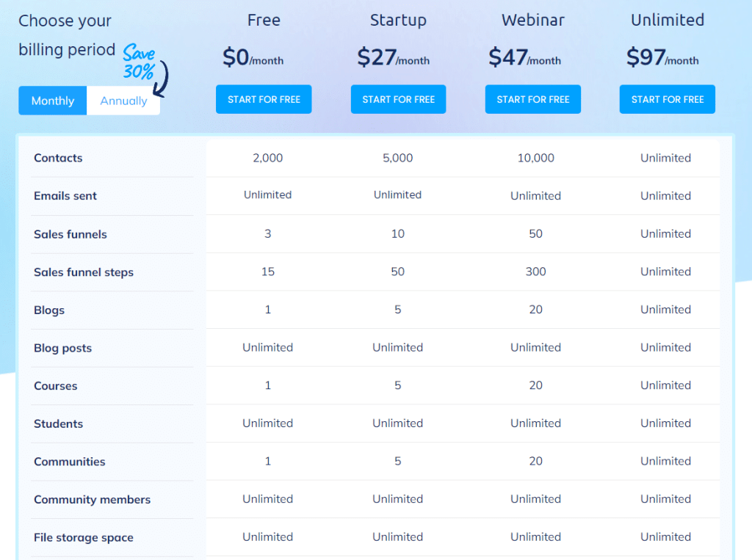Click the File storage space row label
The image size is (752, 560).
click(84, 537)
